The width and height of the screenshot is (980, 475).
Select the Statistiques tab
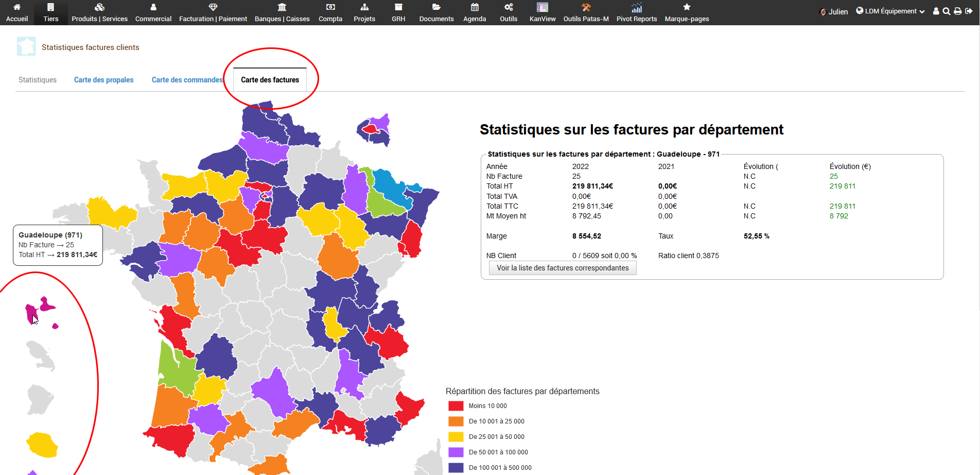(x=38, y=80)
